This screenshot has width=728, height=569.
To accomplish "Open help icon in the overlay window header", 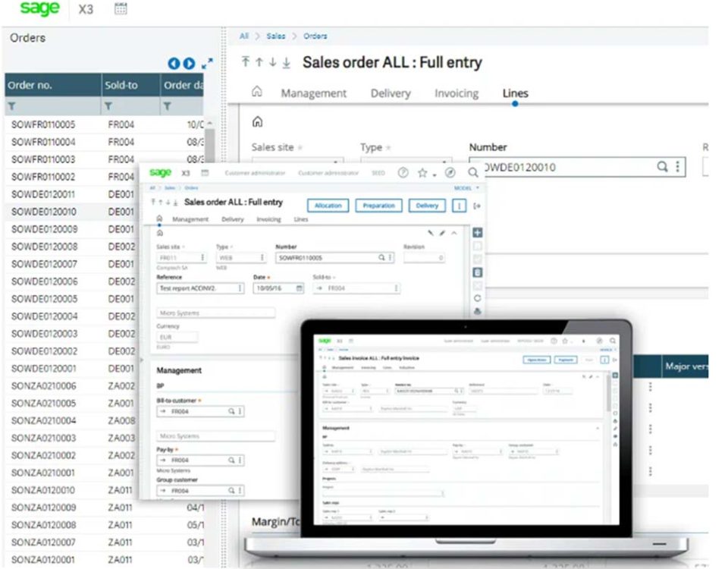I will point(403,173).
